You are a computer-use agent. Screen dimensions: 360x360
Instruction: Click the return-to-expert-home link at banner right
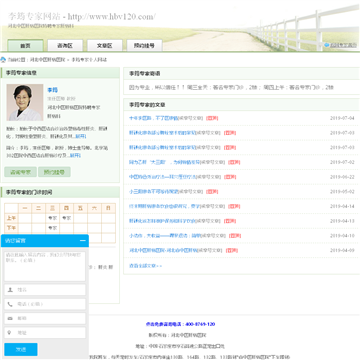[x=343, y=45]
